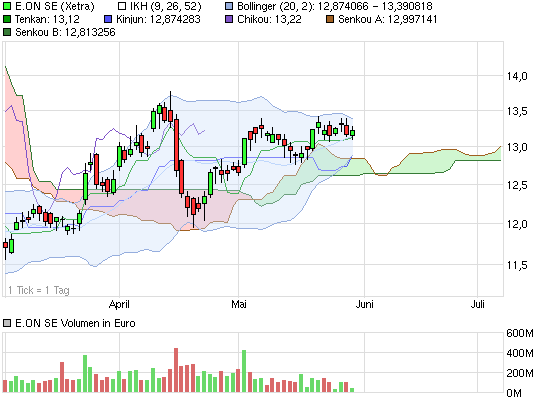Image resolution: width=545 pixels, height=401 pixels.
Task: Click the tallest green volume bar in early May
Action: tap(244, 371)
